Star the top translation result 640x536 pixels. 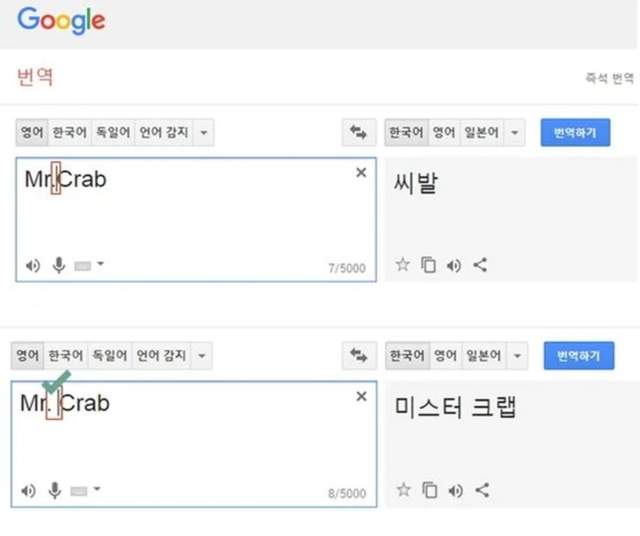[x=403, y=265]
